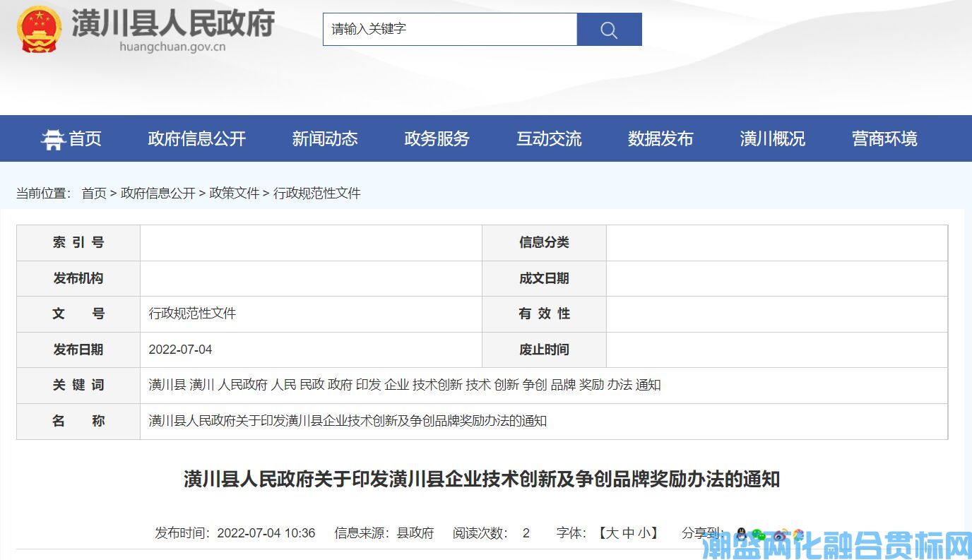The image size is (972, 560).
Task: Share via the colorful pinwheel icon
Action: click(x=798, y=535)
